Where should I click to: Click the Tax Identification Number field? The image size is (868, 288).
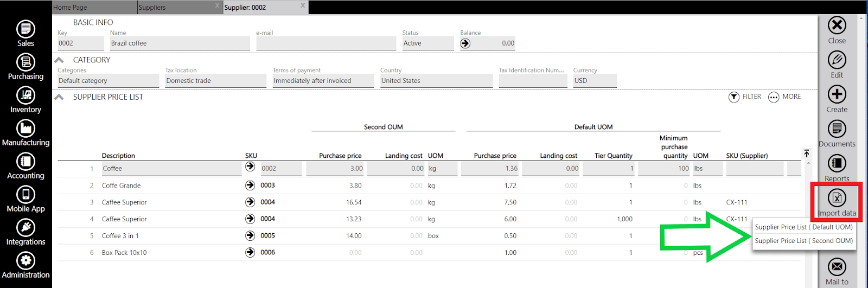point(533,81)
